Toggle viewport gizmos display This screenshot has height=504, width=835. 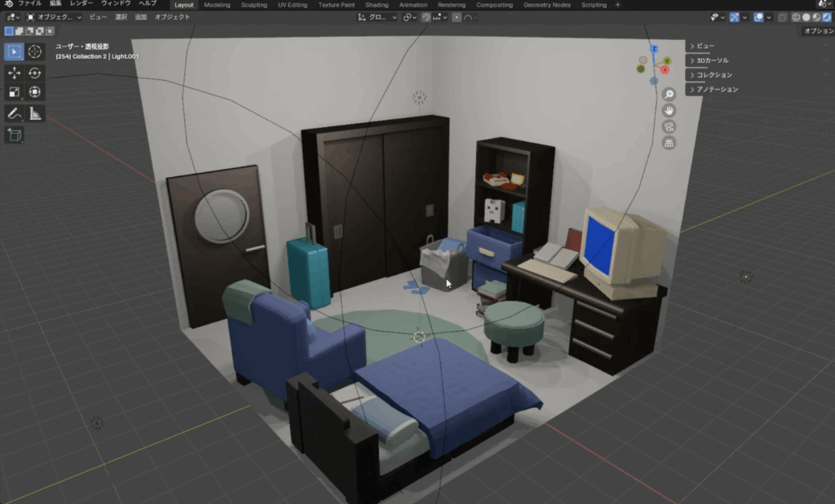[x=734, y=16]
